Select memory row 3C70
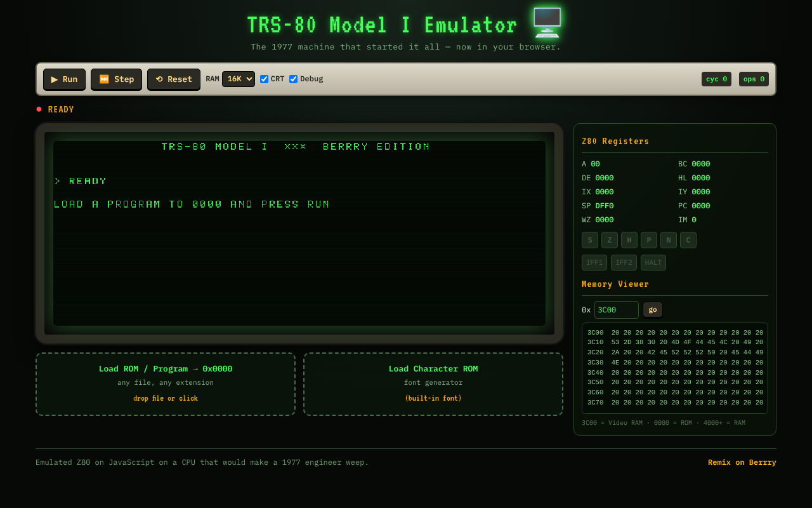 [675, 403]
